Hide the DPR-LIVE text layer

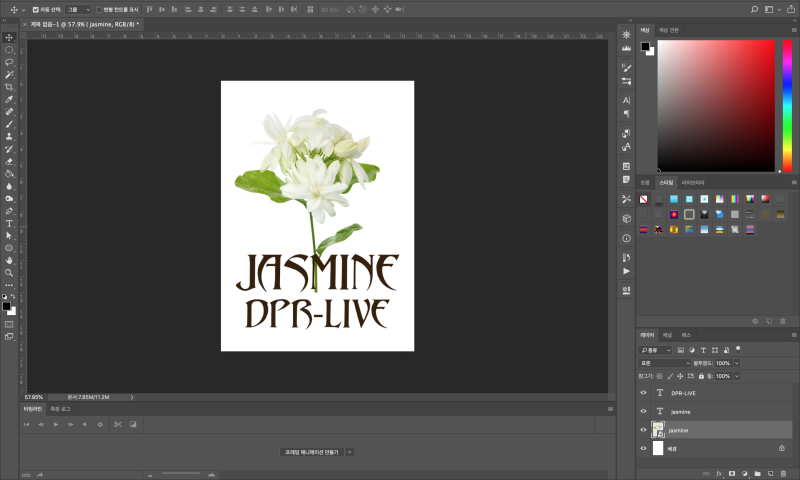tap(643, 393)
